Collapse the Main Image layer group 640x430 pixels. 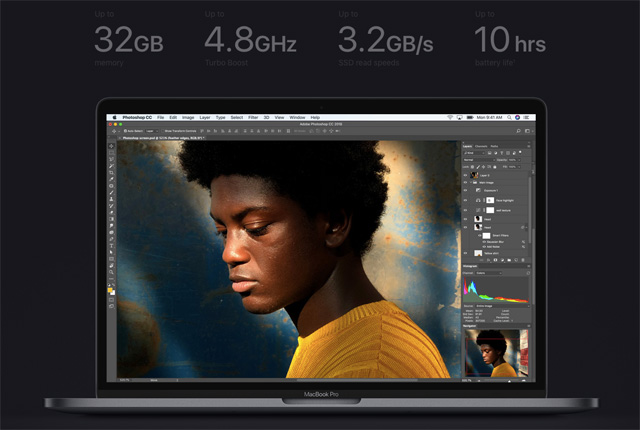pos(471,182)
